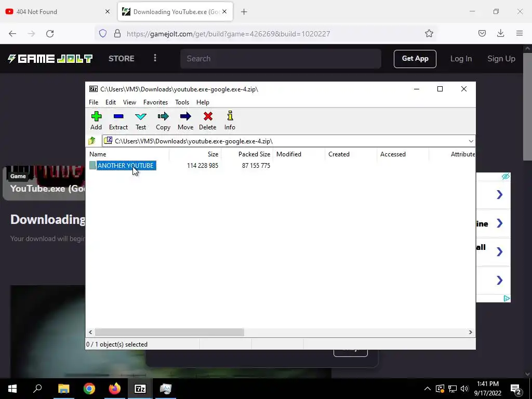Viewport: 532px width, 399px height.
Task: Open the Info toolbar icon
Action: tap(230, 121)
